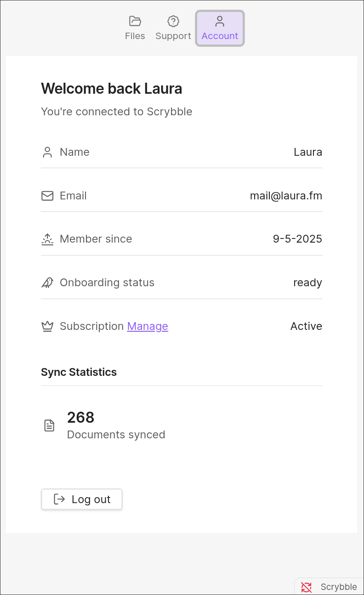Click the Active subscription status text
The image size is (364, 595).
click(x=306, y=326)
